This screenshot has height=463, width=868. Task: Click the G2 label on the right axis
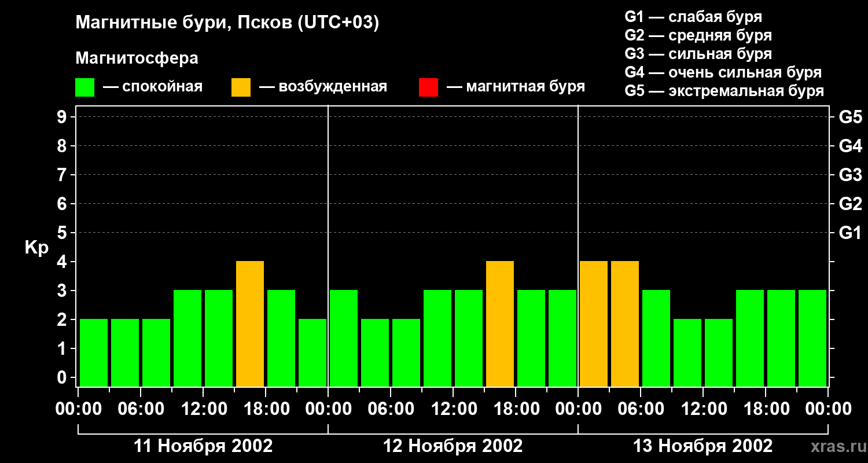pyautogui.click(x=851, y=204)
